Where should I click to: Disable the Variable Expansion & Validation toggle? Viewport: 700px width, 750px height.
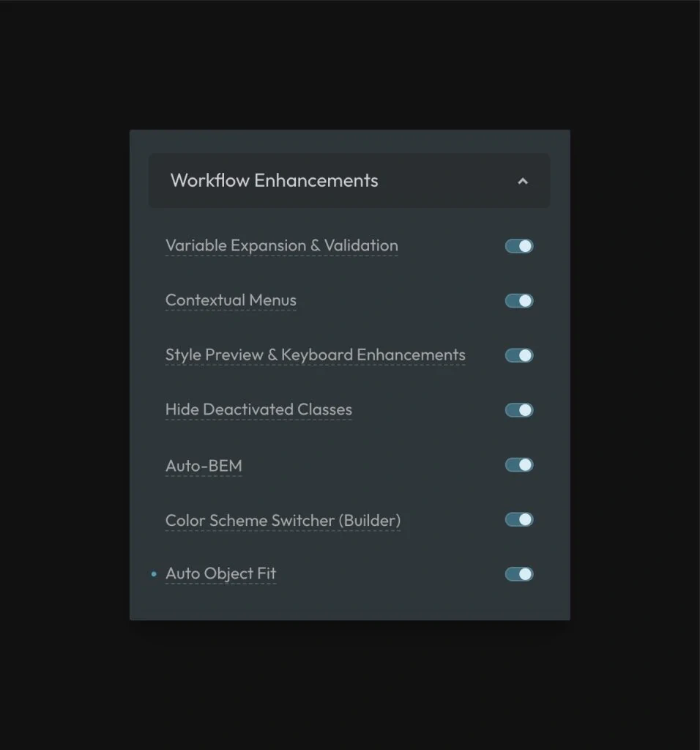pos(518,245)
